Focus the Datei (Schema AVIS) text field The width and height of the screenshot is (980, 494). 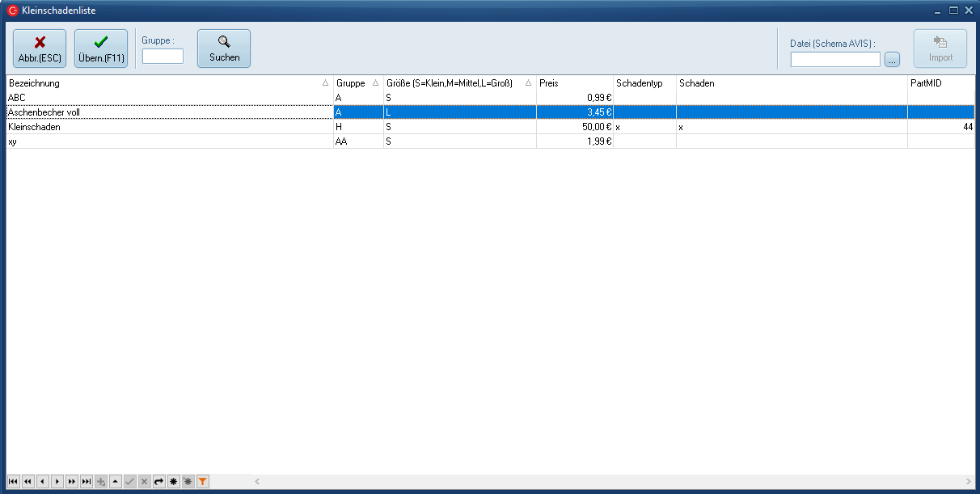[834, 59]
